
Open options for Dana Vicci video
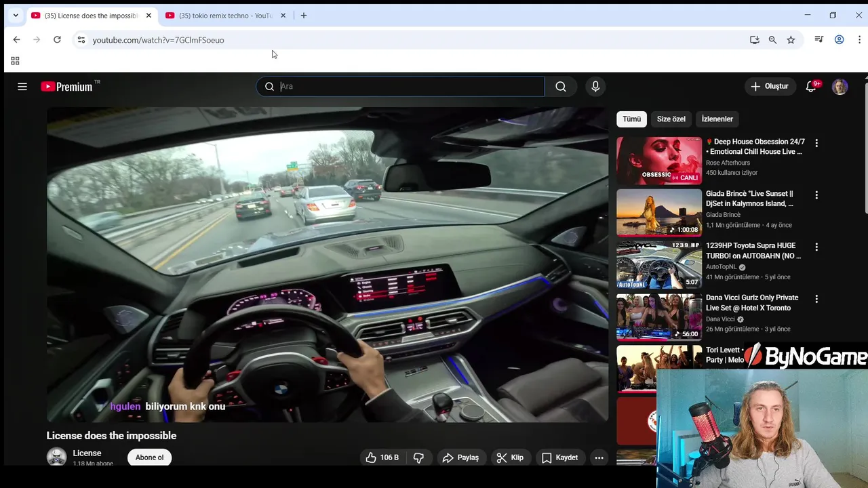coord(816,299)
